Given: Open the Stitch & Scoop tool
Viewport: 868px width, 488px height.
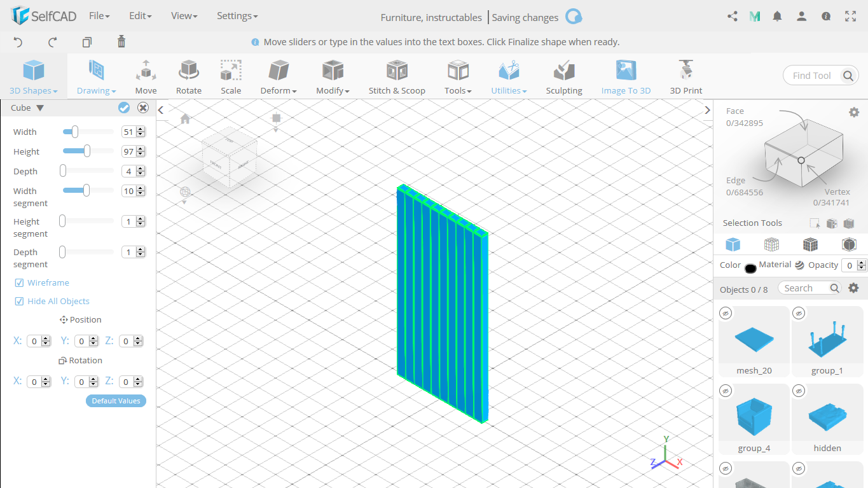Looking at the screenshot, I should click(397, 77).
